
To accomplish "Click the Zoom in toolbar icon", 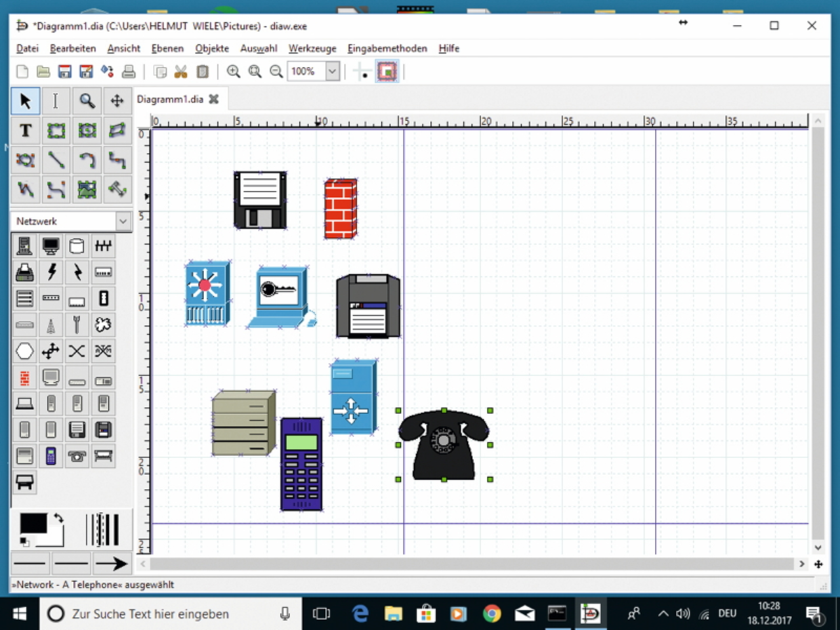I will (233, 72).
